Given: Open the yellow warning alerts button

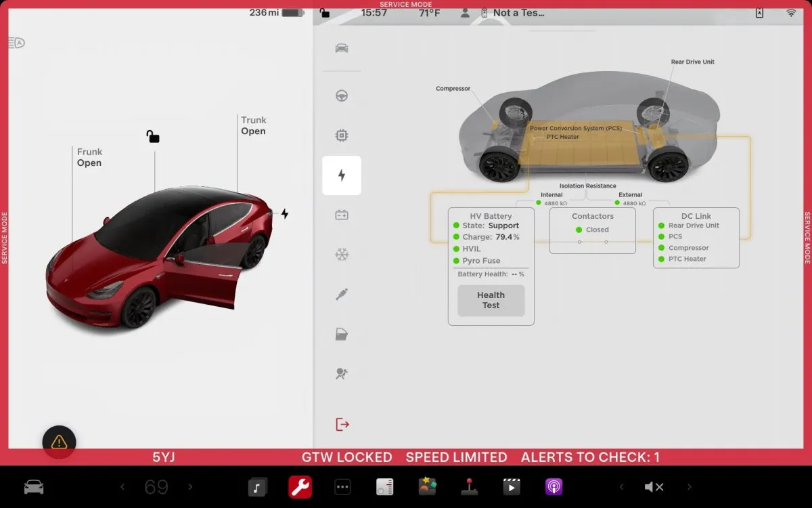Looking at the screenshot, I should tap(59, 442).
